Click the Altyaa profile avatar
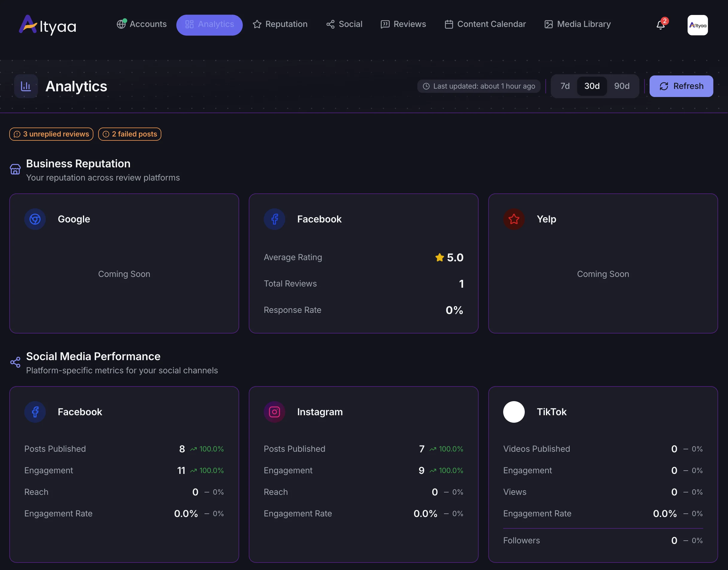 697,25
